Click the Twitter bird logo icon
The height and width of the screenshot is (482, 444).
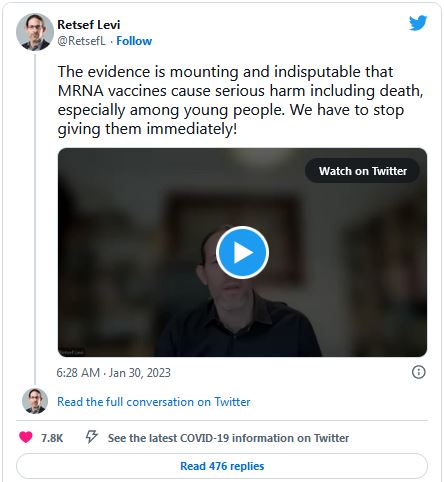tap(418, 23)
